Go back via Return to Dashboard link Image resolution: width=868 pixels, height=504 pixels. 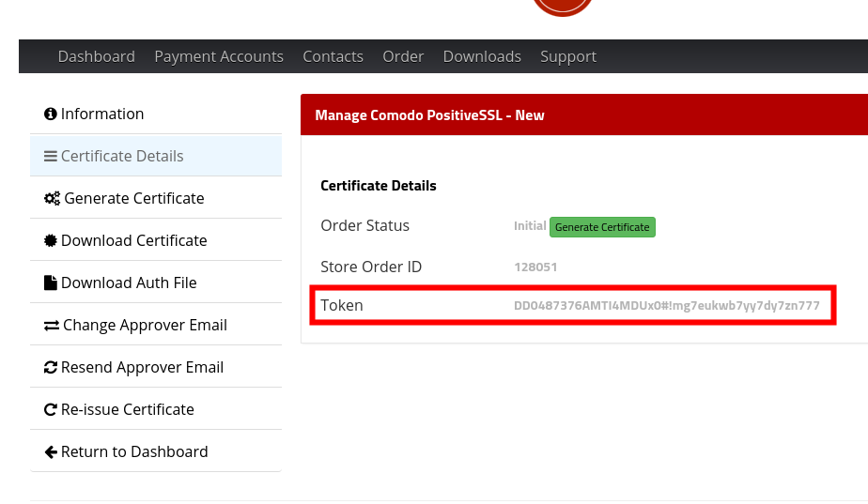tap(133, 451)
